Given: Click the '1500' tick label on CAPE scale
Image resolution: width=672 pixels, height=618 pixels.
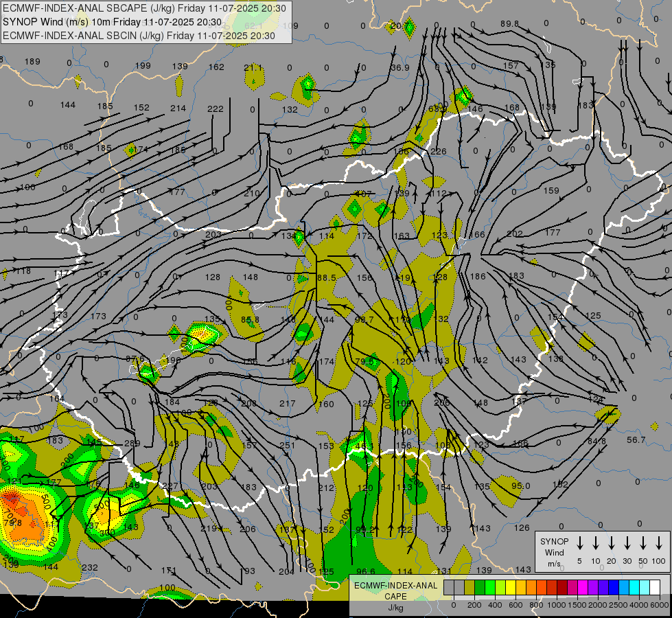Looking at the screenshot, I should coord(577,605).
